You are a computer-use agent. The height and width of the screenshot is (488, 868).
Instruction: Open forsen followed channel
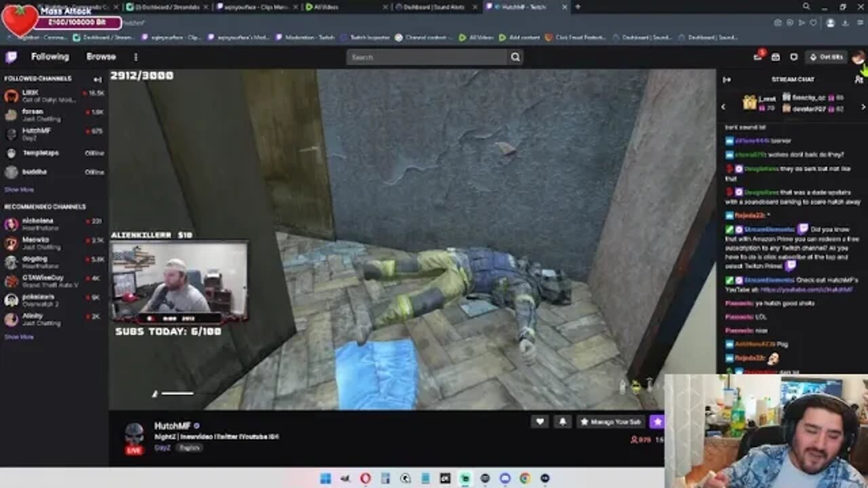[x=54, y=115]
